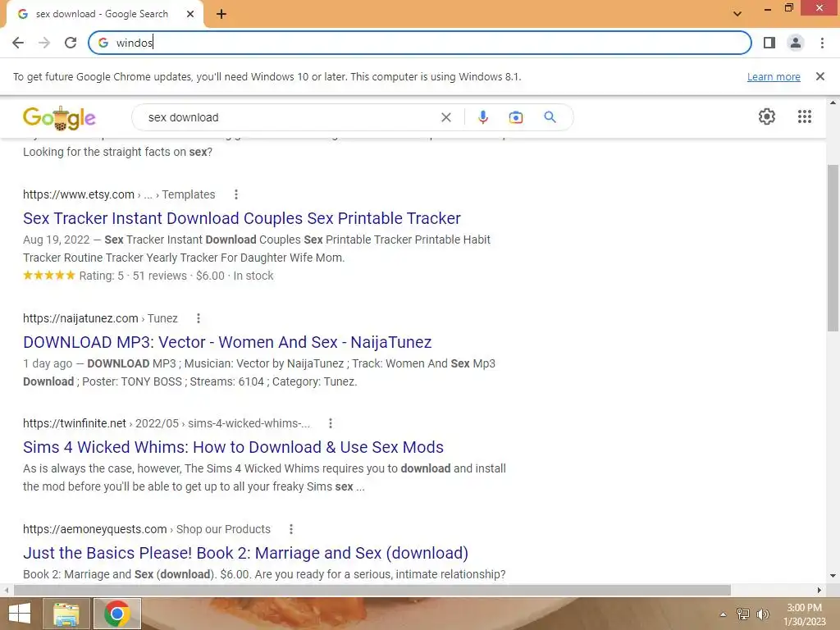840x630 pixels.
Task: Open 'Just the Basics Please! Book 2' result
Action: coord(245,553)
